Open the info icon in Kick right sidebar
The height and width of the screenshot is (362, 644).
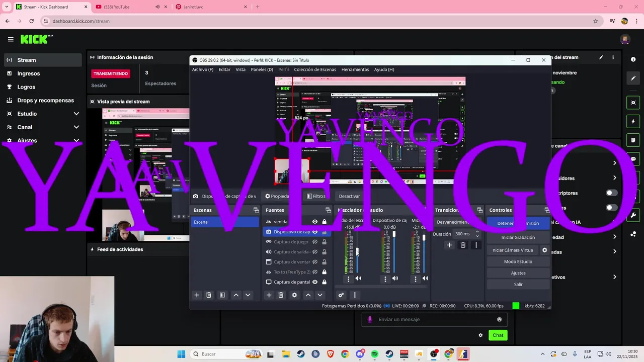633,59
